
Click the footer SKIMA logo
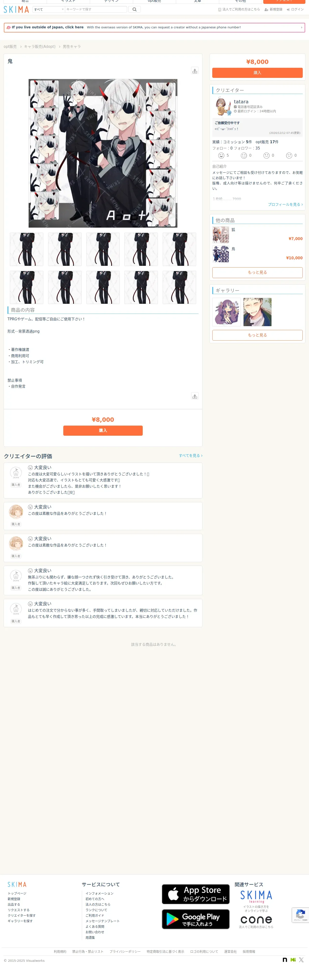tap(17, 885)
